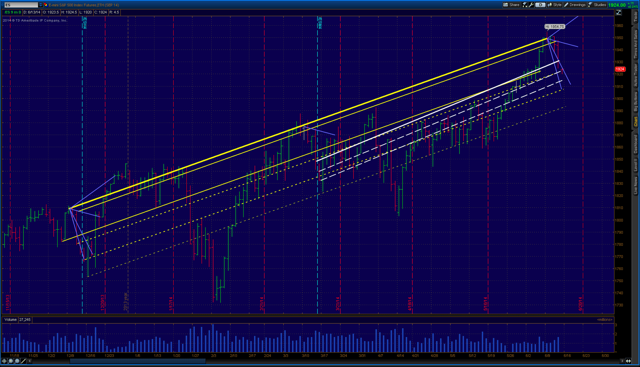Click the zoom in magnifier icon
This screenshot has width=640, height=367.
click(11, 361)
